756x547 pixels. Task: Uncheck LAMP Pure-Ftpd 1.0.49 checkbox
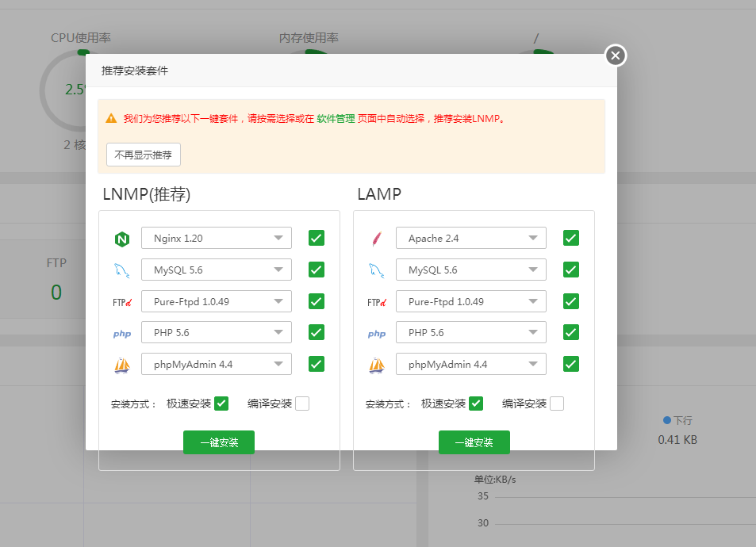(x=571, y=301)
